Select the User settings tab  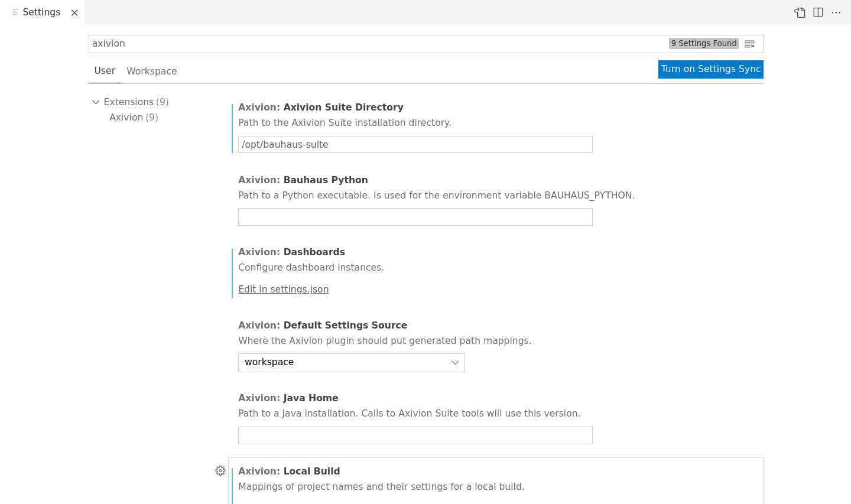(x=105, y=71)
